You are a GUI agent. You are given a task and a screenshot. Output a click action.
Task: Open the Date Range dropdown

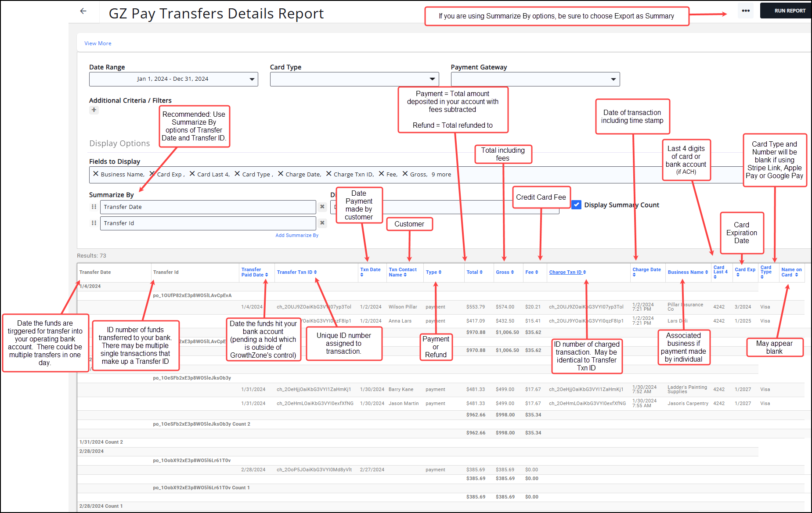[173, 79]
